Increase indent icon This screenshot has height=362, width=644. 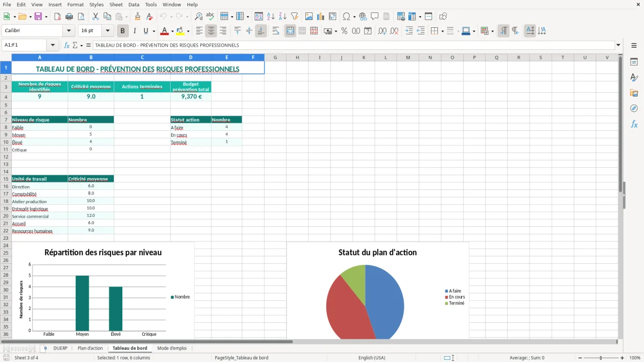point(409,31)
